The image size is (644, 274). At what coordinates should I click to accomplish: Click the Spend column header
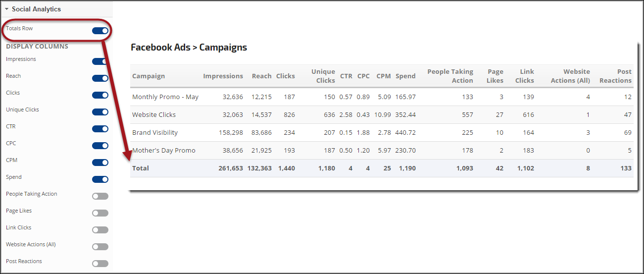point(405,76)
